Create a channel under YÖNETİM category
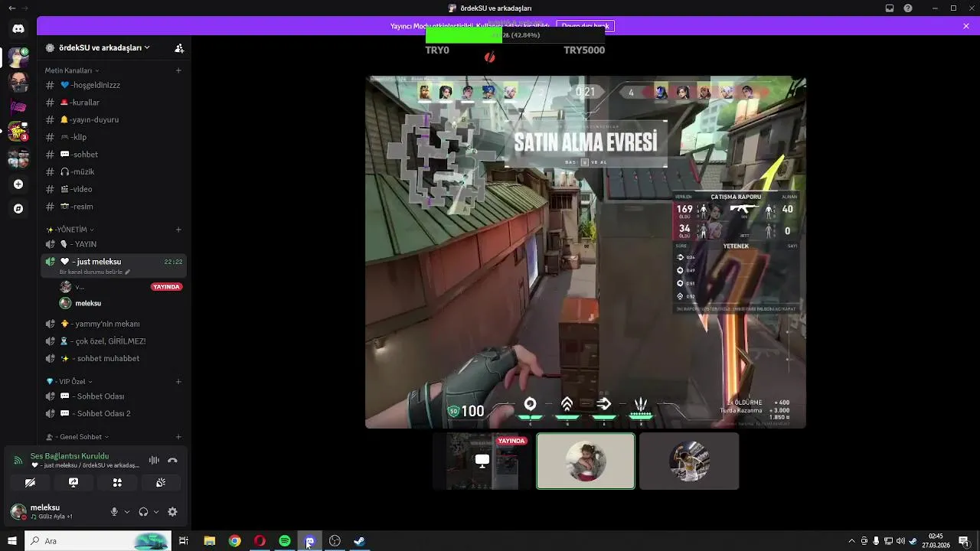This screenshot has width=980, height=551. click(x=178, y=230)
